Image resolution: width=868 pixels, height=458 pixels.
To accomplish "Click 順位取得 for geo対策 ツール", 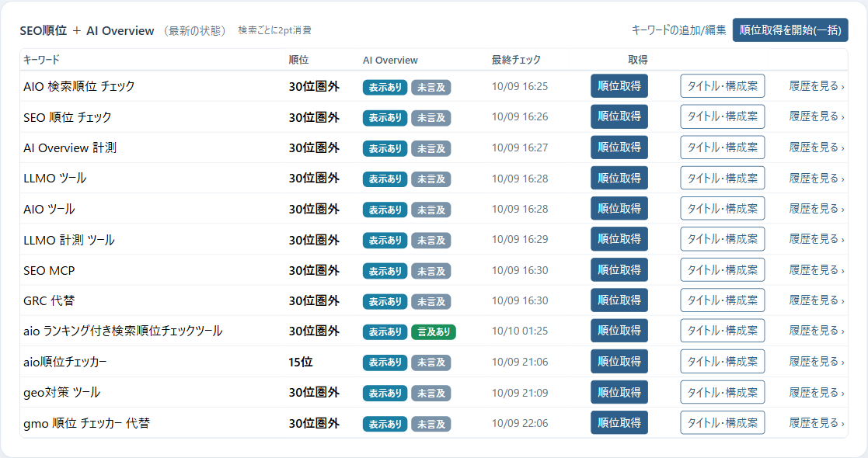I will coord(619,392).
